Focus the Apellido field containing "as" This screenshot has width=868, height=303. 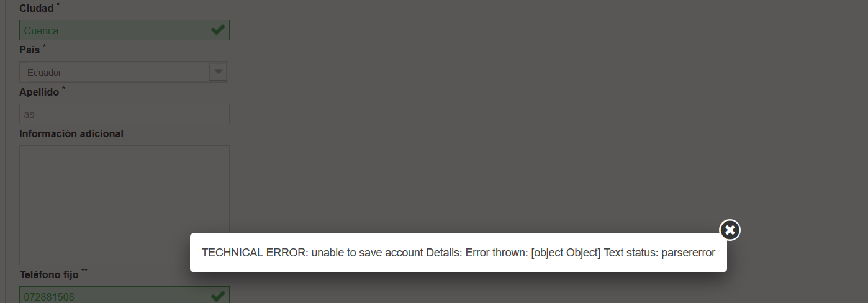124,114
